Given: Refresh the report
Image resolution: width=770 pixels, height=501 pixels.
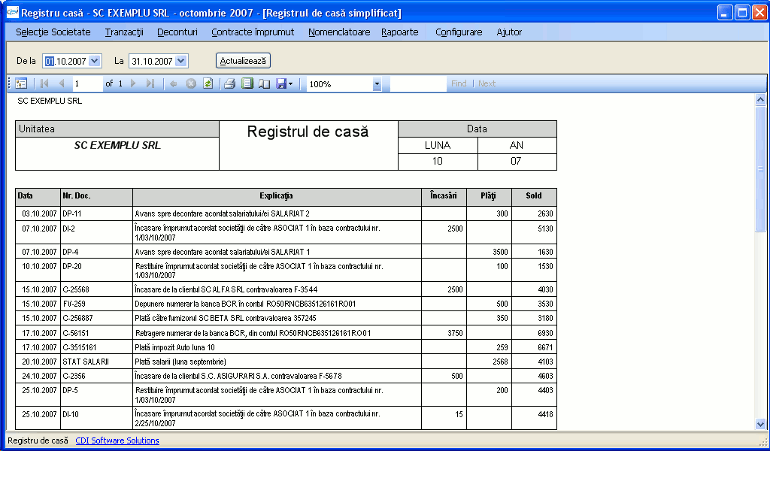Looking at the screenshot, I should (x=208, y=84).
